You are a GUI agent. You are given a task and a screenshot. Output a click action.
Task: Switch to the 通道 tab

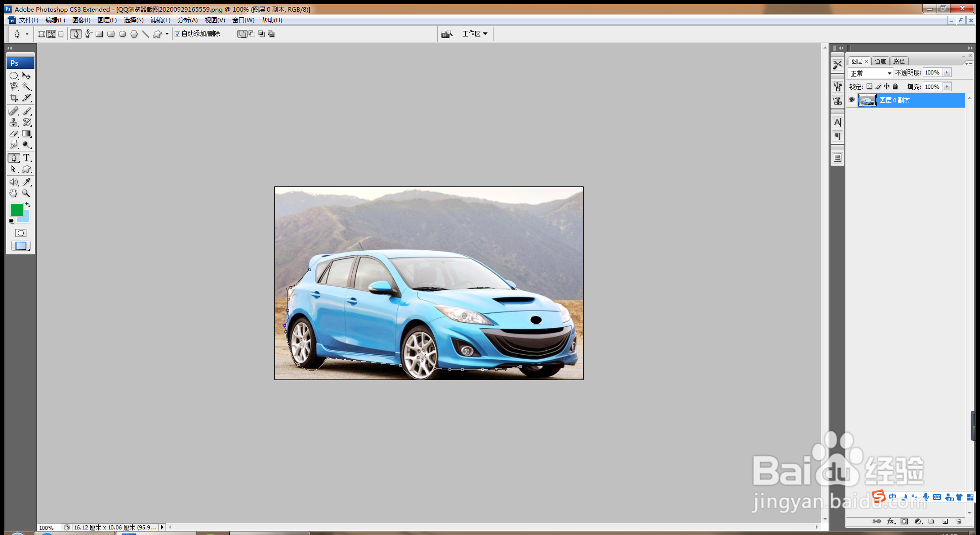point(880,61)
